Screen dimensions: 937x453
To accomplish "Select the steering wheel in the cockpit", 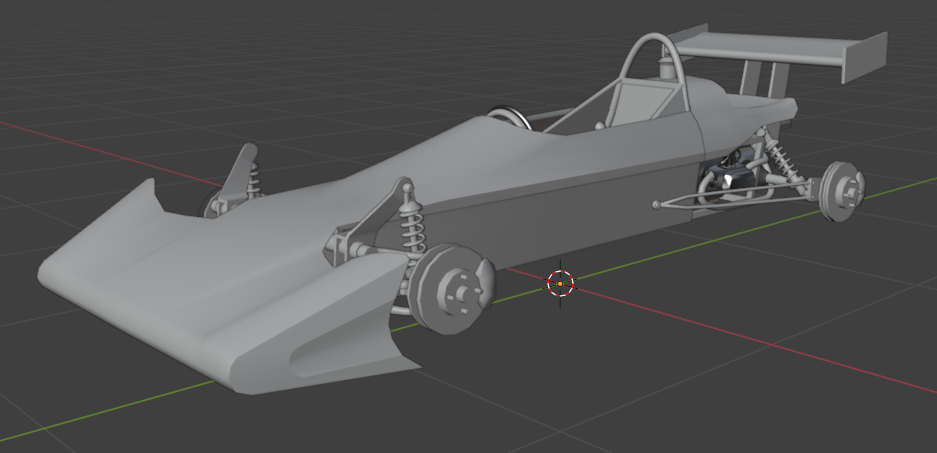I will (510, 117).
